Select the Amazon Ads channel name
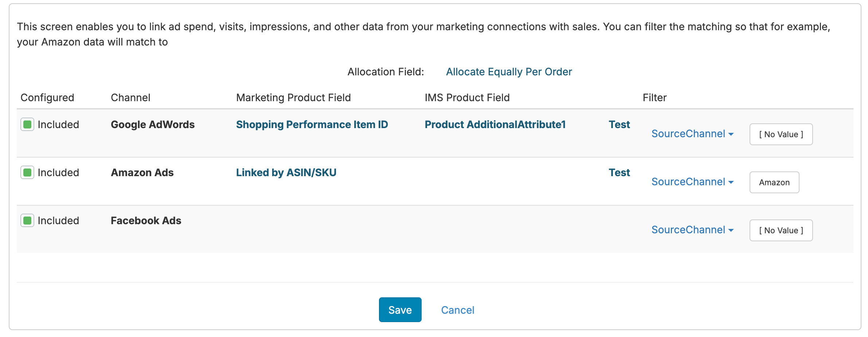The image size is (868, 337). [142, 173]
